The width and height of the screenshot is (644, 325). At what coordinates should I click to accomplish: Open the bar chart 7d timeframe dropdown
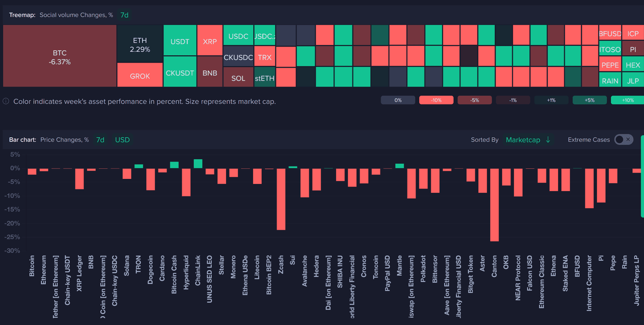tap(100, 140)
